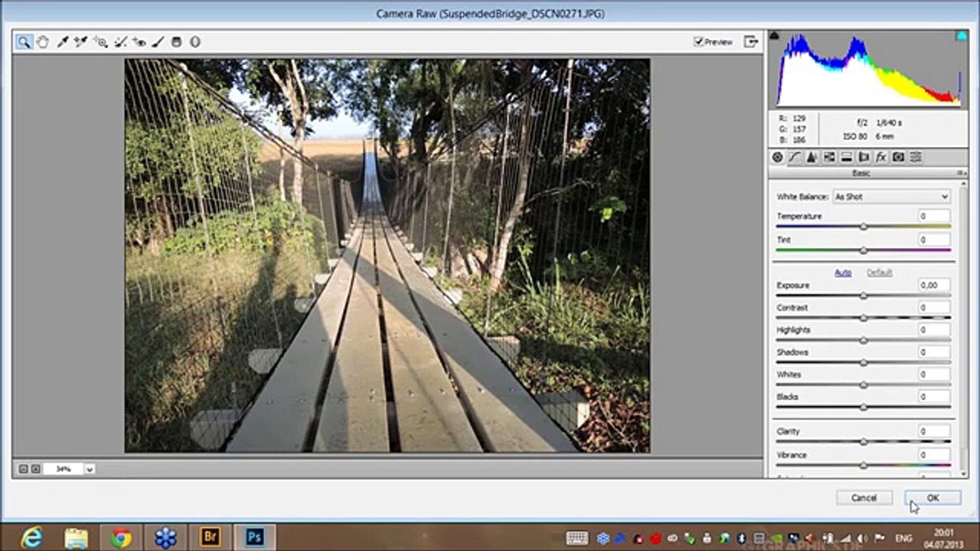Screen dimensions: 980x551
Task: Select the Graduated Filter tool
Action: (176, 42)
